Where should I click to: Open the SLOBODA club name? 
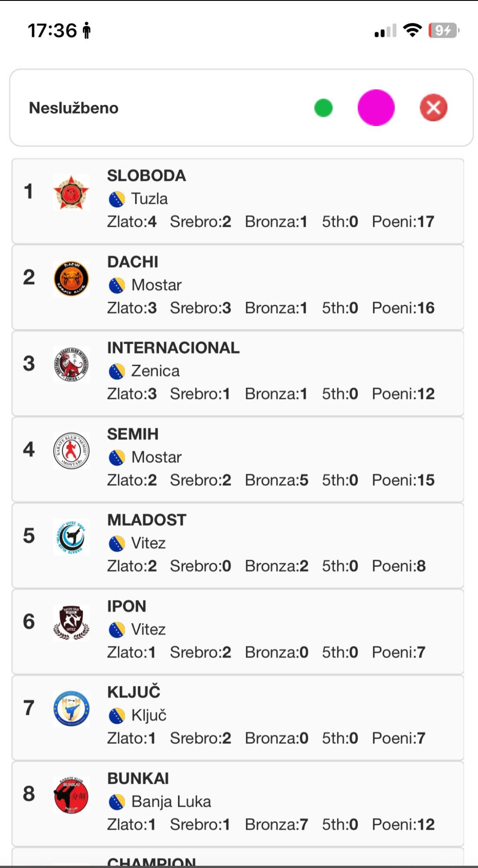point(146,176)
